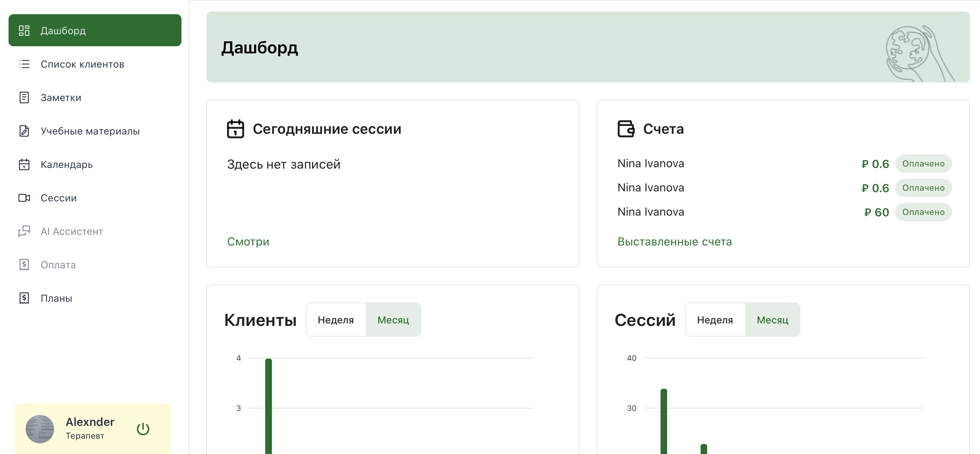The width and height of the screenshot is (980, 454).
Task: Click the notes icon beside Заметки
Action: point(24,97)
